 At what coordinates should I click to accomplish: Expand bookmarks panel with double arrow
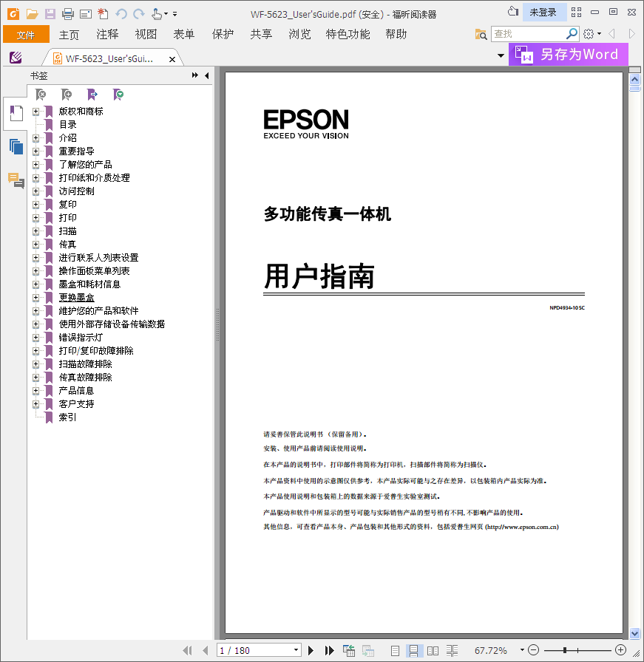[194, 75]
